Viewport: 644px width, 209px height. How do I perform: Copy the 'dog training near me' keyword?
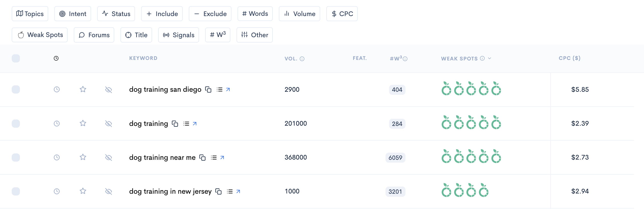pyautogui.click(x=202, y=158)
